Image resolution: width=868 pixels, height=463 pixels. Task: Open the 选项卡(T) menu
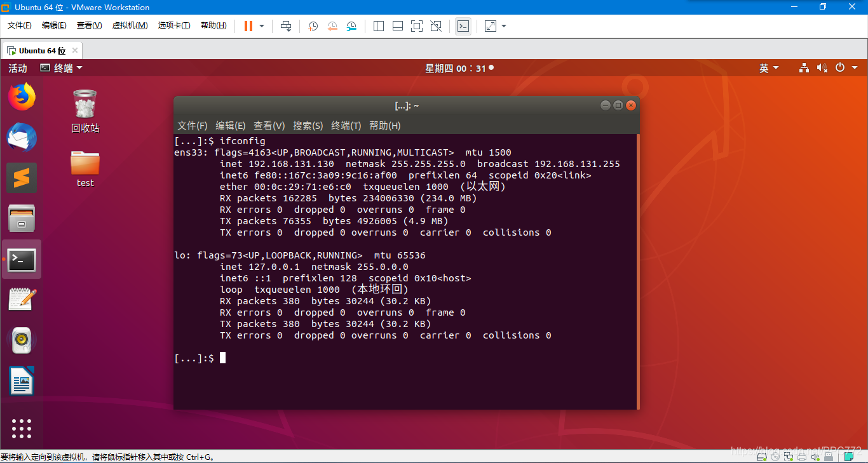174,25
